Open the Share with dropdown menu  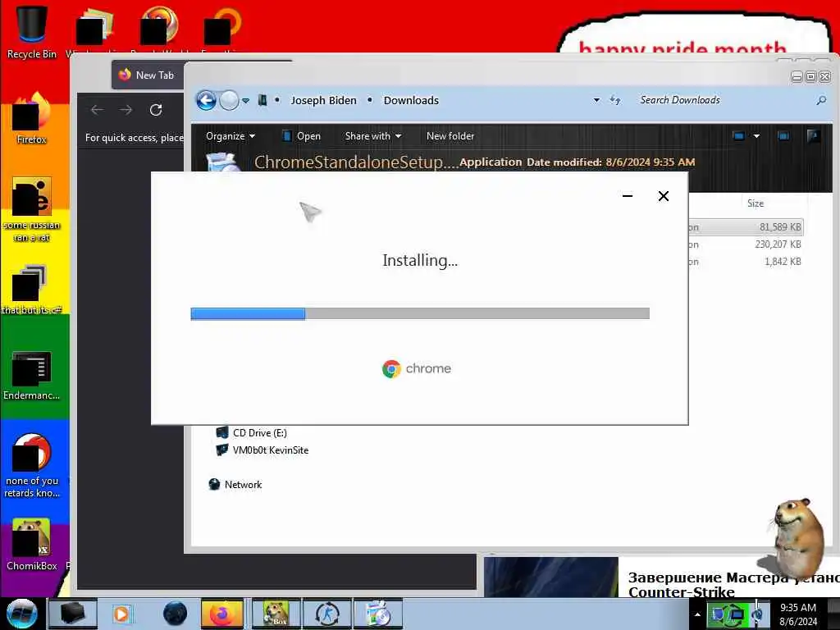point(373,136)
